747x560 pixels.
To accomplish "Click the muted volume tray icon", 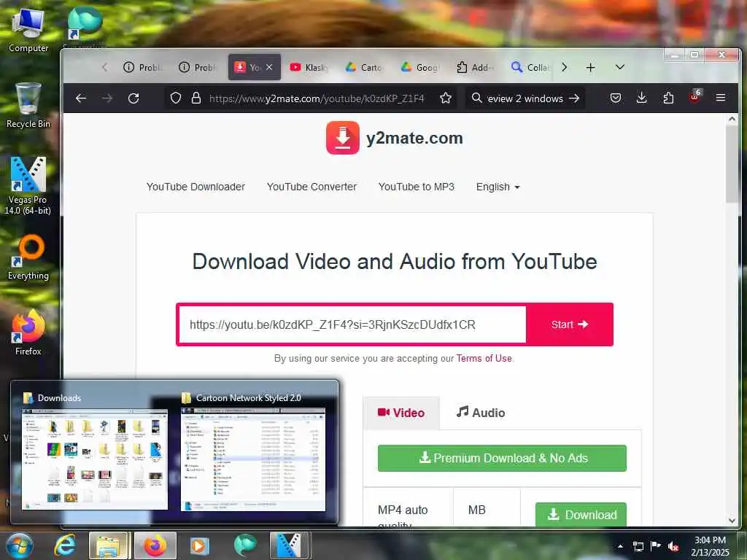I will click(x=673, y=546).
